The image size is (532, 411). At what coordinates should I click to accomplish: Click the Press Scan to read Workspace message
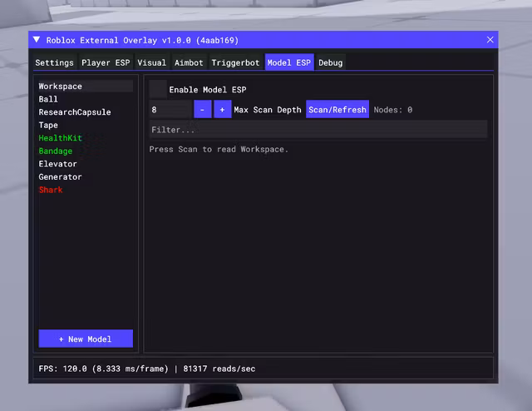click(x=219, y=149)
